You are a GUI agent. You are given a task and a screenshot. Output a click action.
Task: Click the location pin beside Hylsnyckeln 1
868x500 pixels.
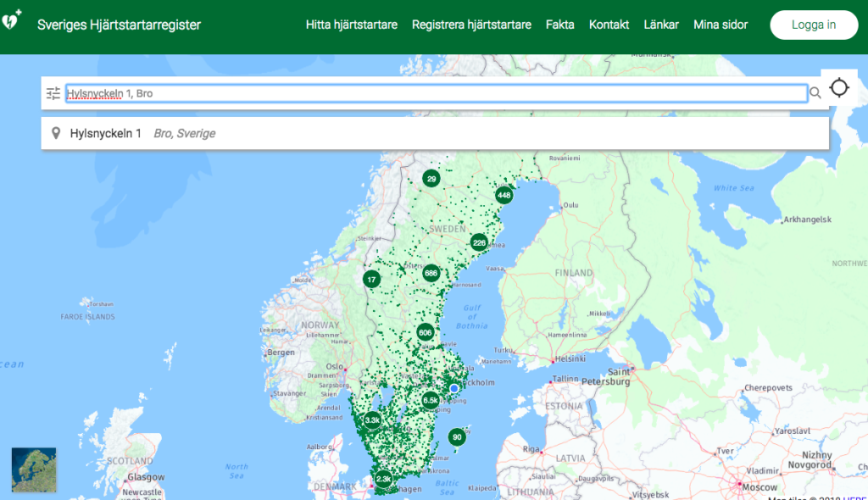pos(54,132)
